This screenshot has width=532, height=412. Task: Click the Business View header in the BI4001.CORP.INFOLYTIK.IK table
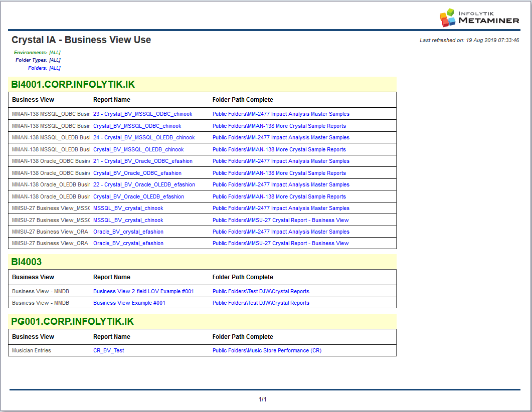click(33, 100)
